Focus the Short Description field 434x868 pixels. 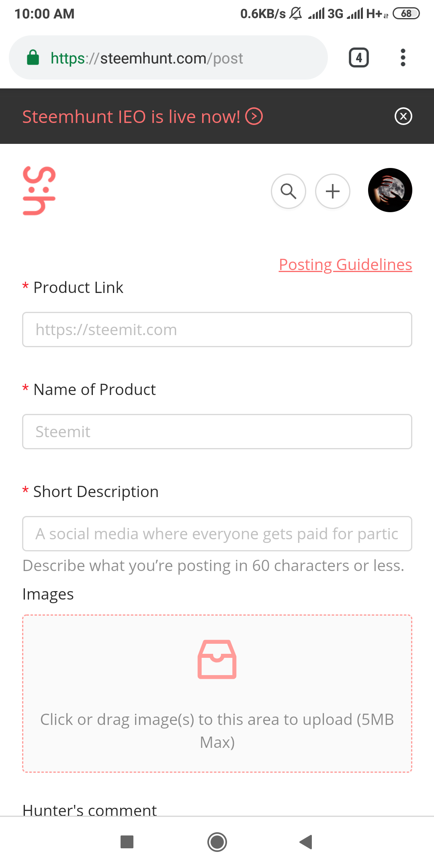[x=217, y=534]
